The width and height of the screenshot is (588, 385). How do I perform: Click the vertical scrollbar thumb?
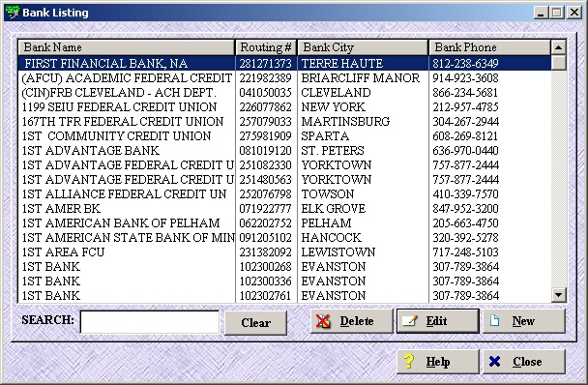pyautogui.click(x=558, y=63)
